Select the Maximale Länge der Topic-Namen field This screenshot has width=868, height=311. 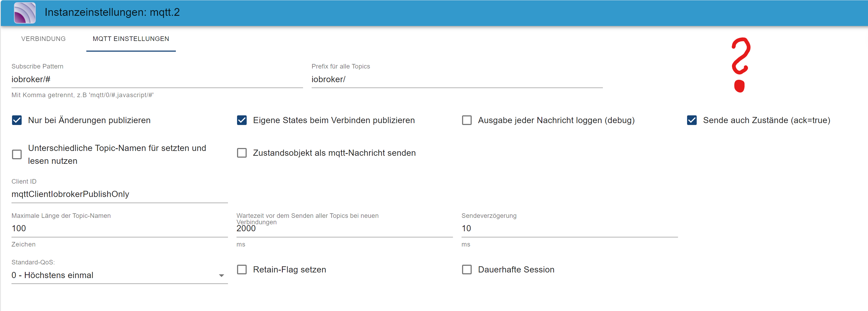pyautogui.click(x=119, y=228)
